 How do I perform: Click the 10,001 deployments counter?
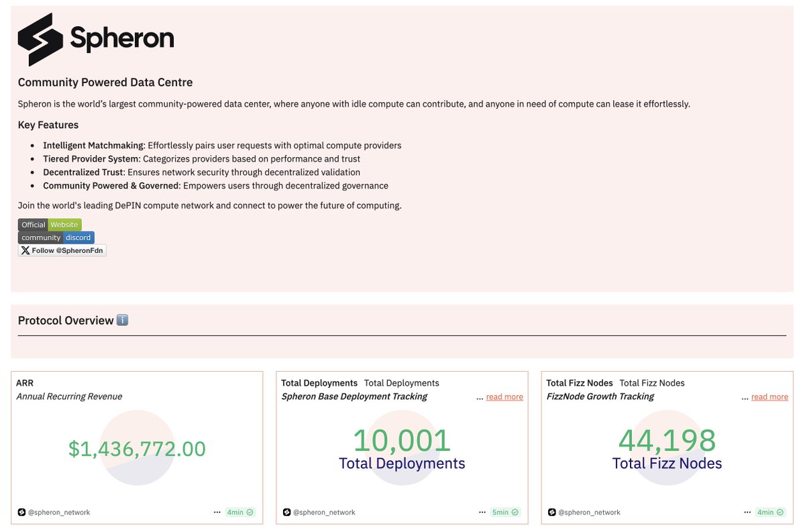pos(402,441)
